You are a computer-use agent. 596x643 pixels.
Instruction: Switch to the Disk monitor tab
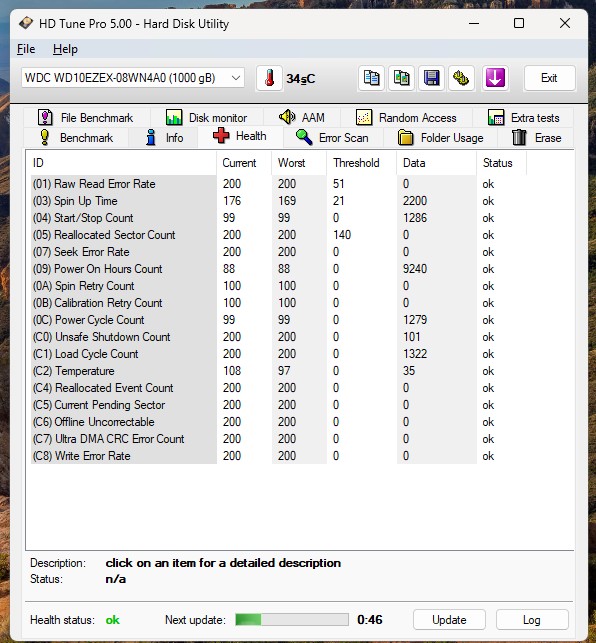pos(206,118)
